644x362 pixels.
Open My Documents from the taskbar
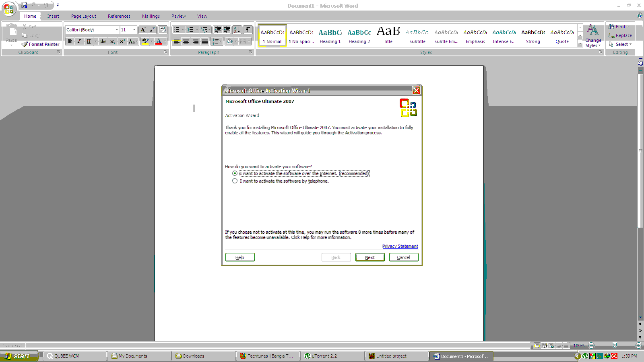(139, 356)
